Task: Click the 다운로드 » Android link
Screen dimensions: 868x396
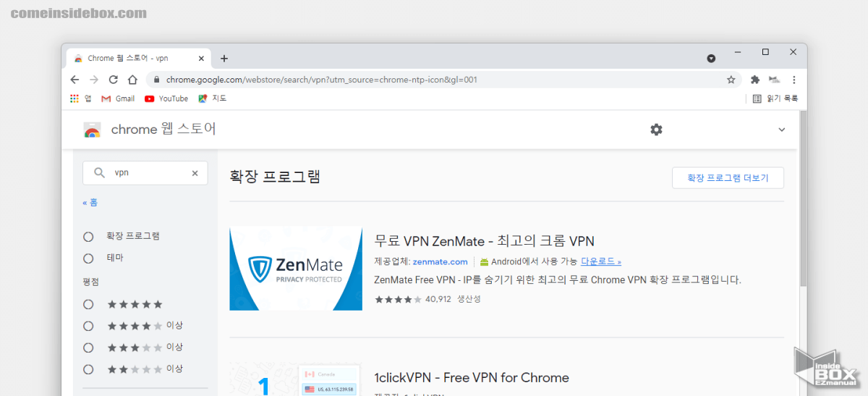Action: point(600,261)
